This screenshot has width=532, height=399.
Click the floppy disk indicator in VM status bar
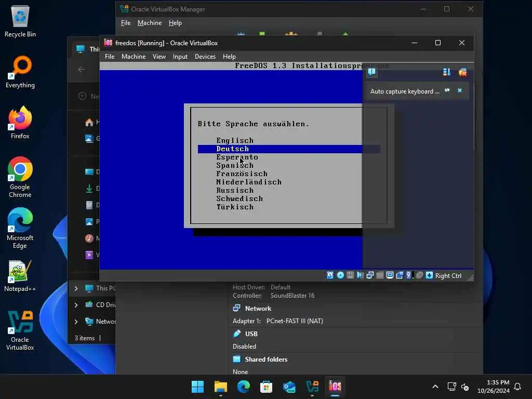coord(350,275)
